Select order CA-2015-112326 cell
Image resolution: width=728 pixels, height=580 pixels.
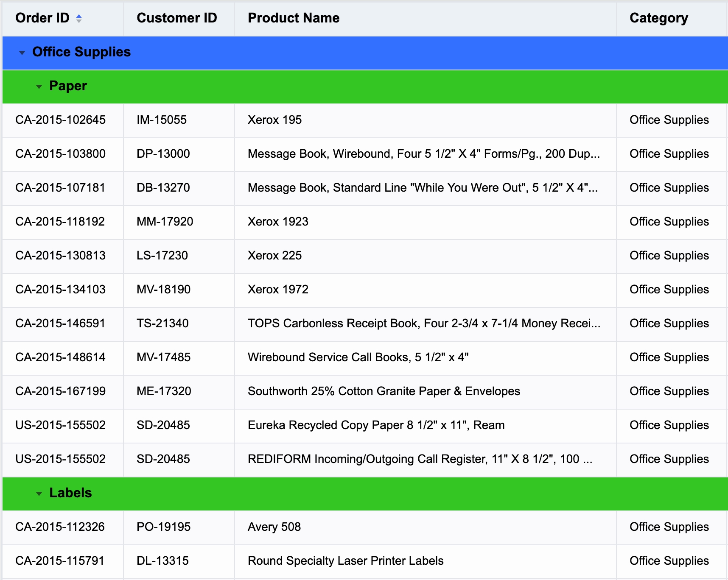tap(63, 527)
